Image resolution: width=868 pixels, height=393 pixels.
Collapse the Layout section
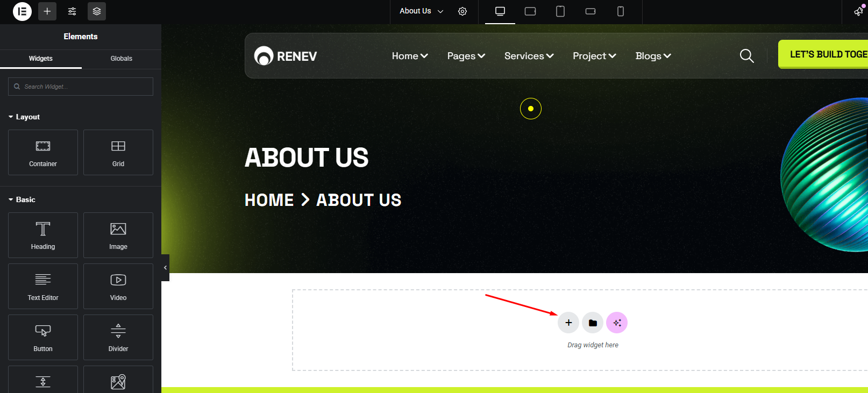point(24,117)
